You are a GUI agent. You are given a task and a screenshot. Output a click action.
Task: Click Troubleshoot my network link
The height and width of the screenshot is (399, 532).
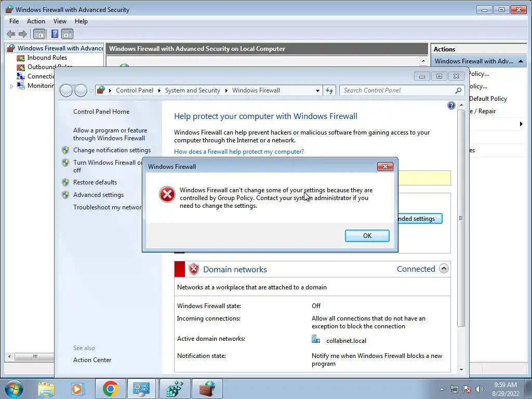(107, 207)
